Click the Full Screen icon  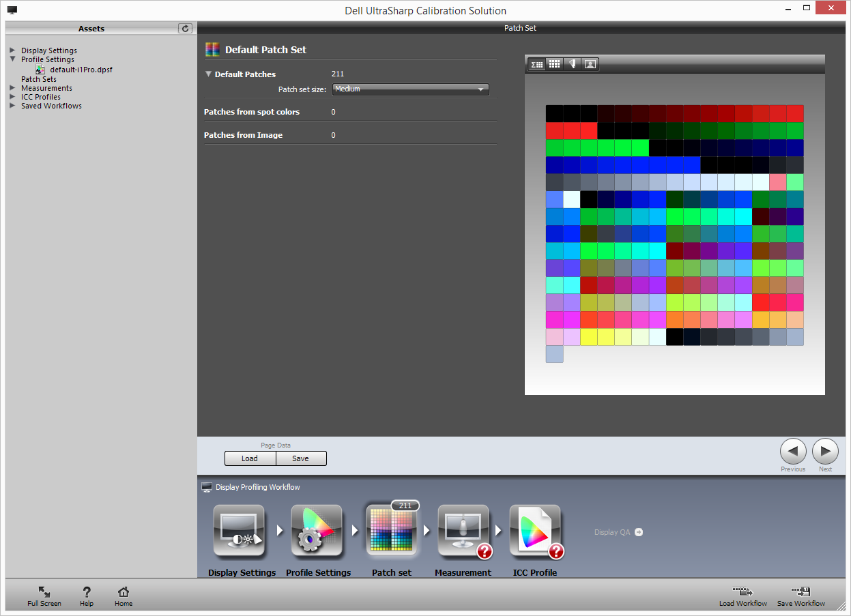44,592
